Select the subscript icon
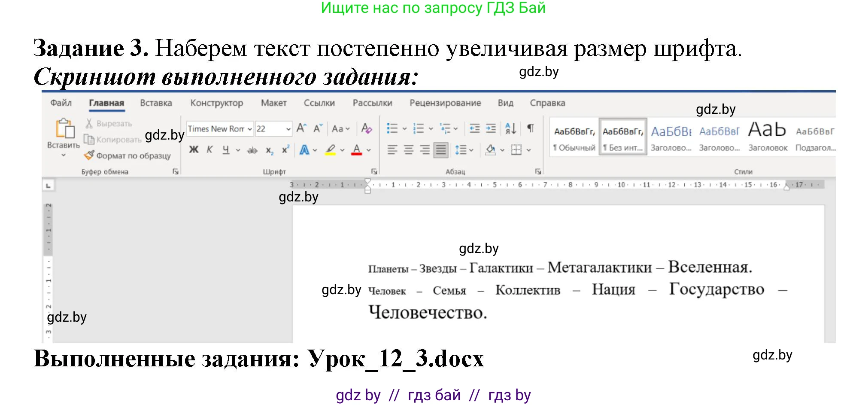Screen dimensions: 868x405 269,150
